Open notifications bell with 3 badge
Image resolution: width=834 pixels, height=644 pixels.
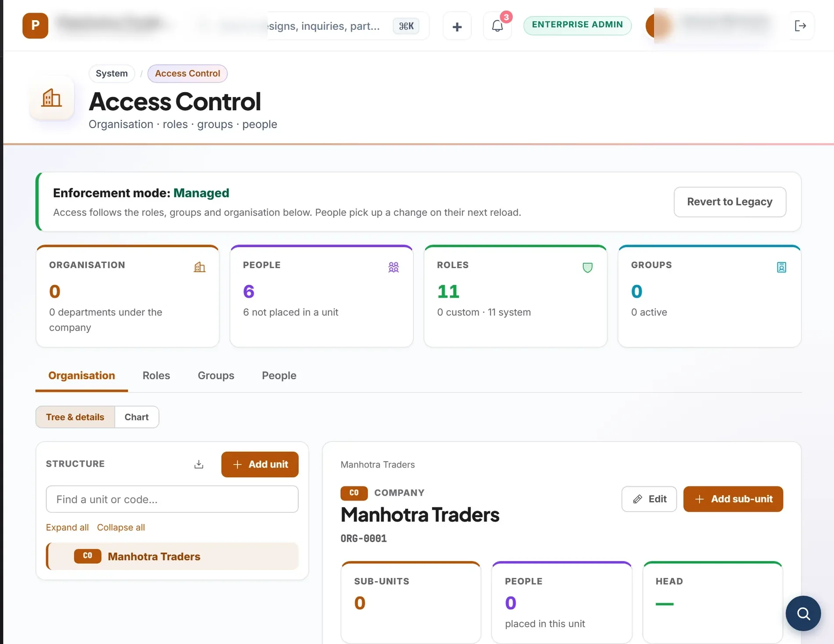coord(497,26)
